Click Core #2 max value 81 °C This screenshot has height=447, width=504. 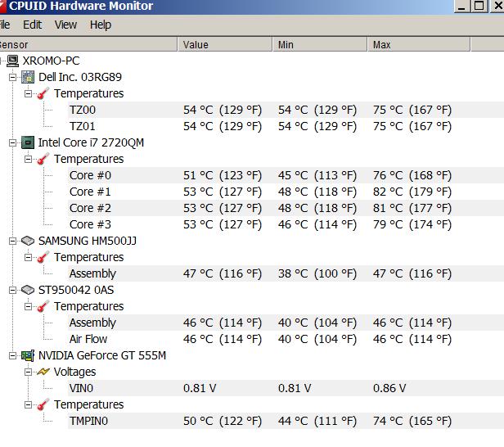pos(412,208)
